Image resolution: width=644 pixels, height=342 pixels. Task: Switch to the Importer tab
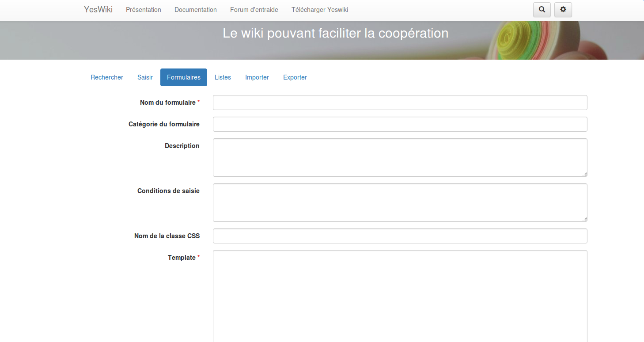(x=257, y=77)
